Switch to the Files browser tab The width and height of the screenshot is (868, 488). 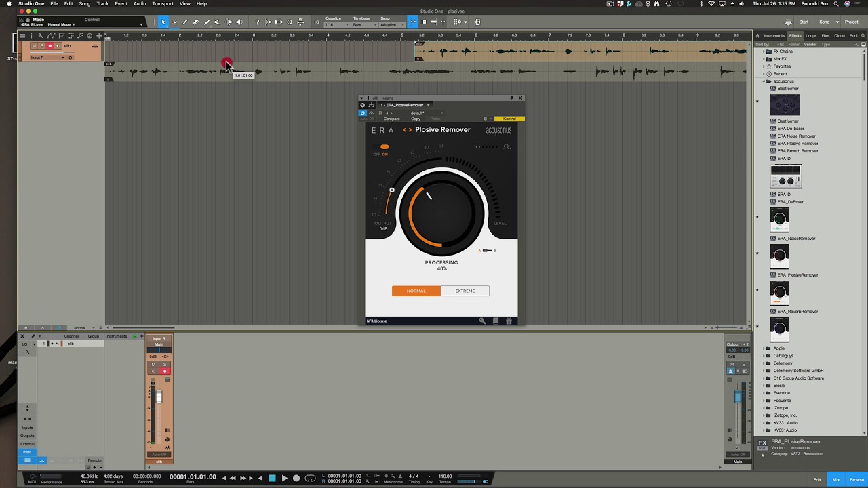[x=825, y=35]
